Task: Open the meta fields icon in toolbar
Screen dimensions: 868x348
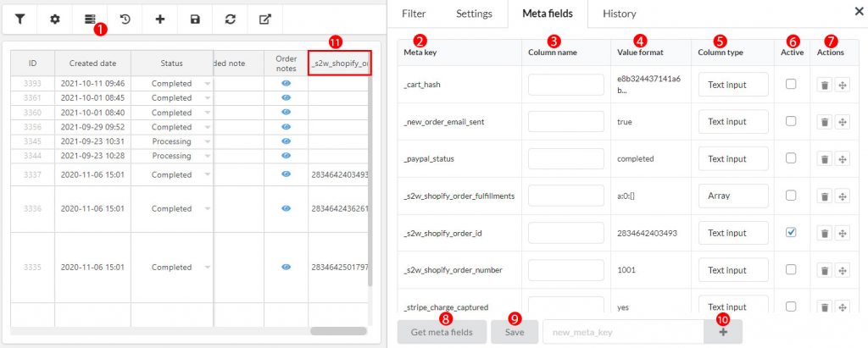Action: click(90, 19)
